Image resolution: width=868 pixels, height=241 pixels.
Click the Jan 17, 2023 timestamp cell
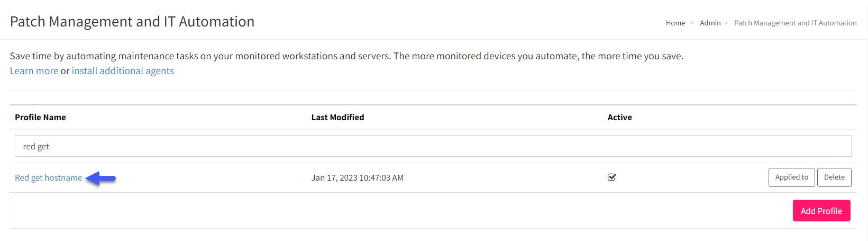[x=357, y=177]
